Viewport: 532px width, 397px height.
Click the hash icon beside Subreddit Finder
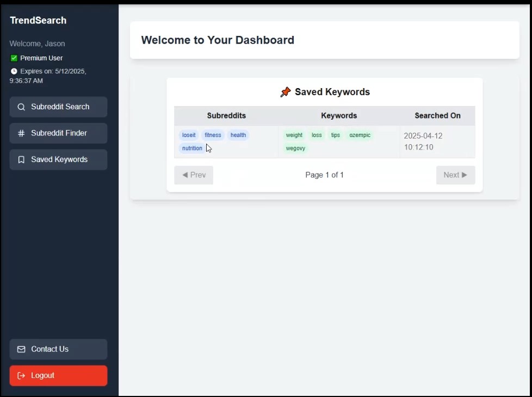coord(21,133)
